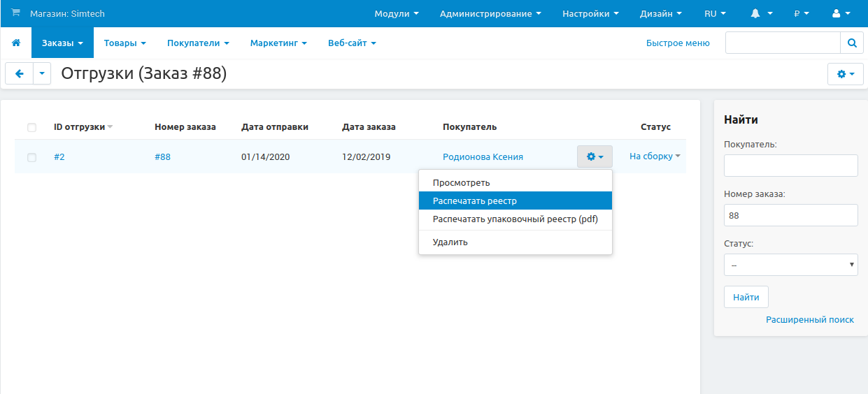Expand the Статус dropdown in search panel

(x=790, y=265)
